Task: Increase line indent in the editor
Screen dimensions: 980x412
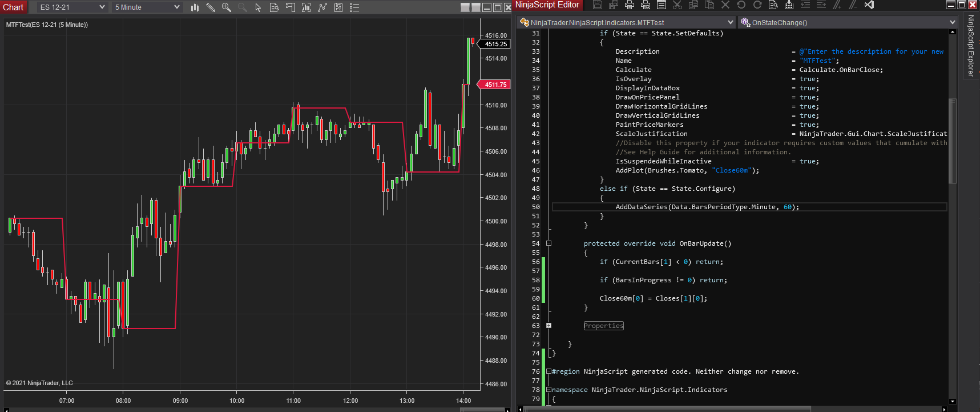Action: (x=821, y=5)
